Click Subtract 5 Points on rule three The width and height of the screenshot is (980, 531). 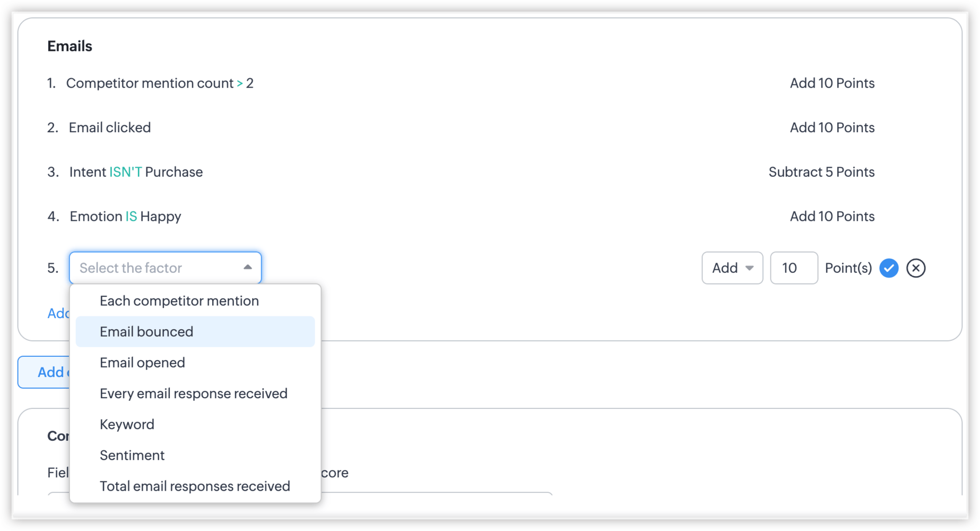point(821,172)
